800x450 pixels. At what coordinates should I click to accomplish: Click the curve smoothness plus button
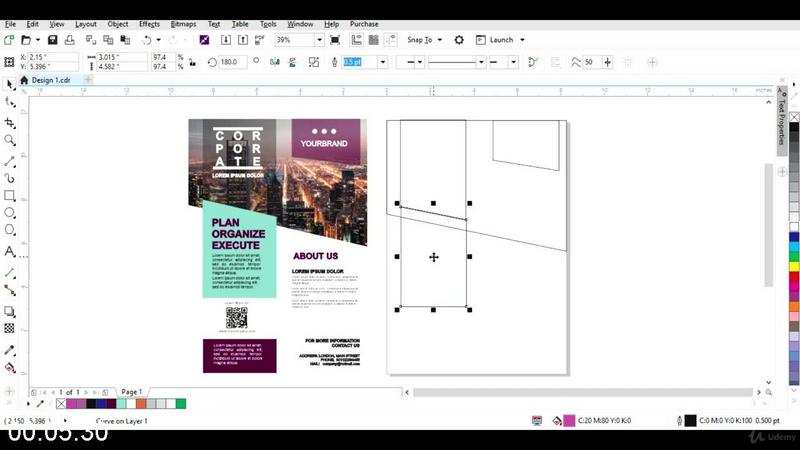coord(607,62)
